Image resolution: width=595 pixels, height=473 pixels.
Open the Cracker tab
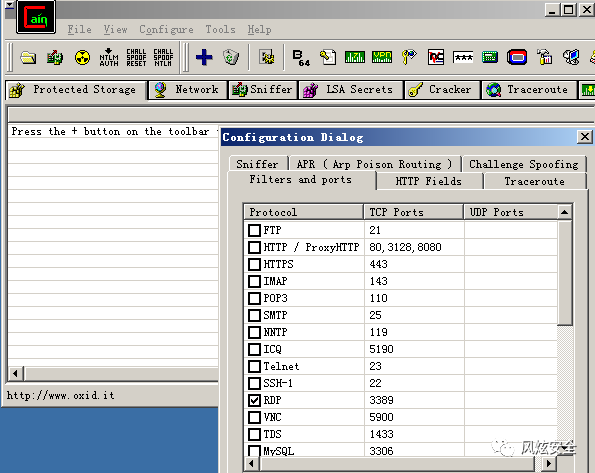pyautogui.click(x=442, y=90)
